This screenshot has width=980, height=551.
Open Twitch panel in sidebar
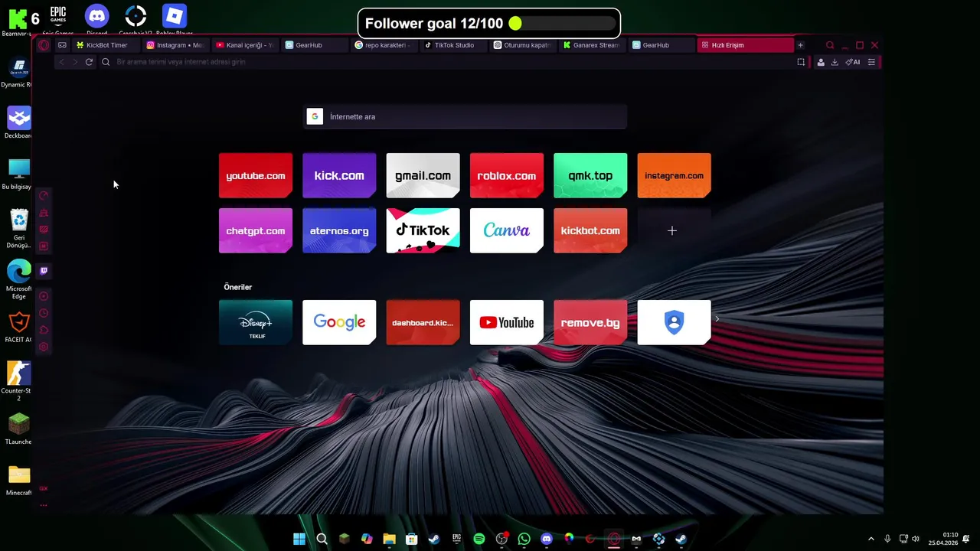(44, 271)
